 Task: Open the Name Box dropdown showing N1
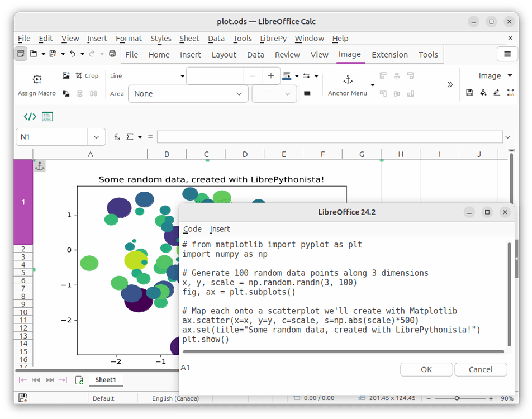point(96,137)
